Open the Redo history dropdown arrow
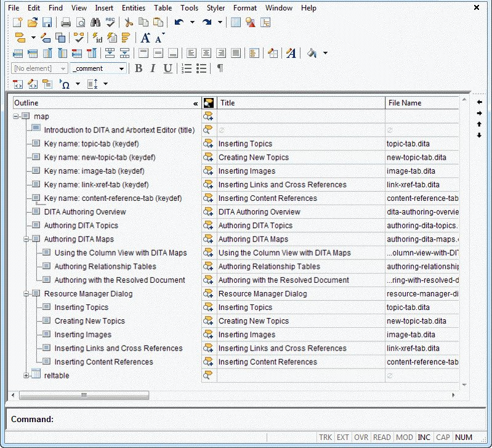 coord(220,22)
